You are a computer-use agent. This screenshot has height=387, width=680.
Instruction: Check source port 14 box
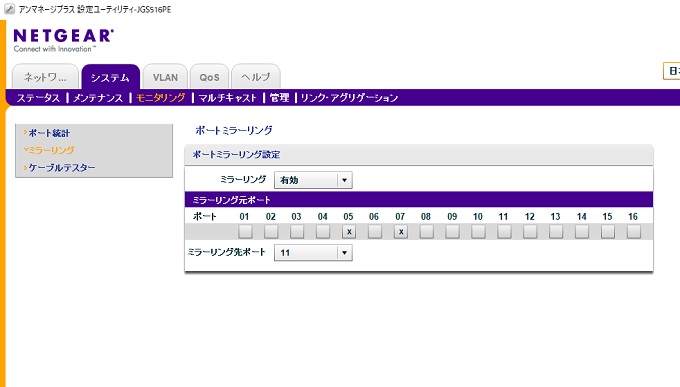click(582, 232)
